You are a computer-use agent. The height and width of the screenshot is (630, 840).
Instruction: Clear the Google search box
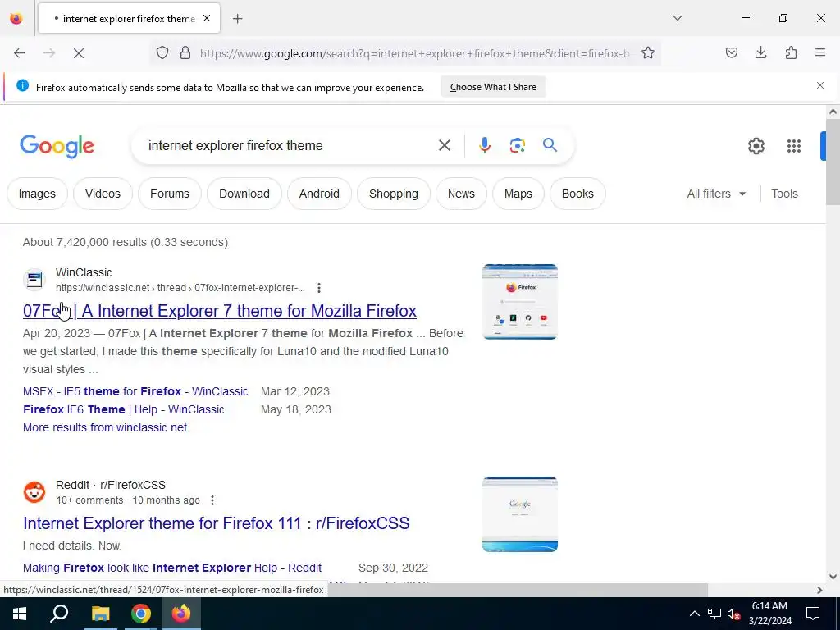point(444,145)
